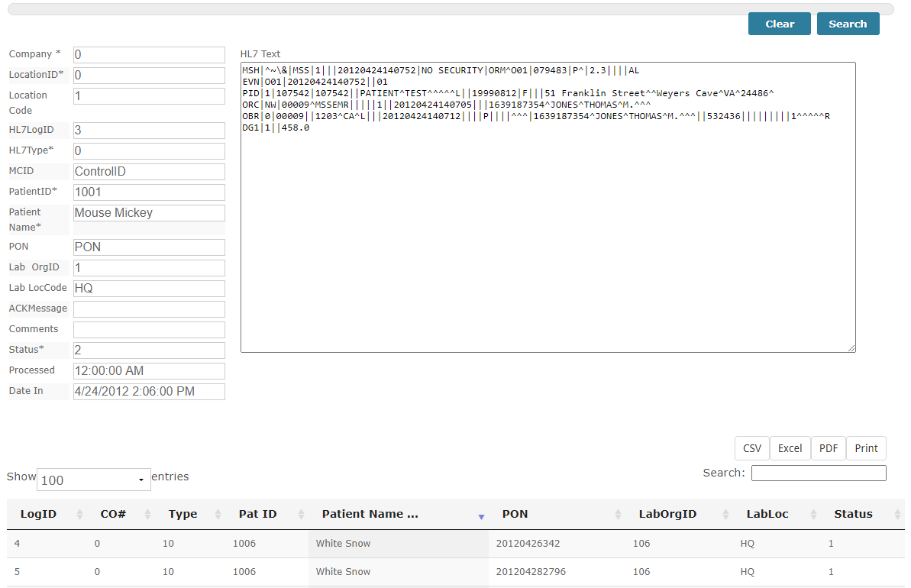
Task: Print the table
Action: point(866,448)
